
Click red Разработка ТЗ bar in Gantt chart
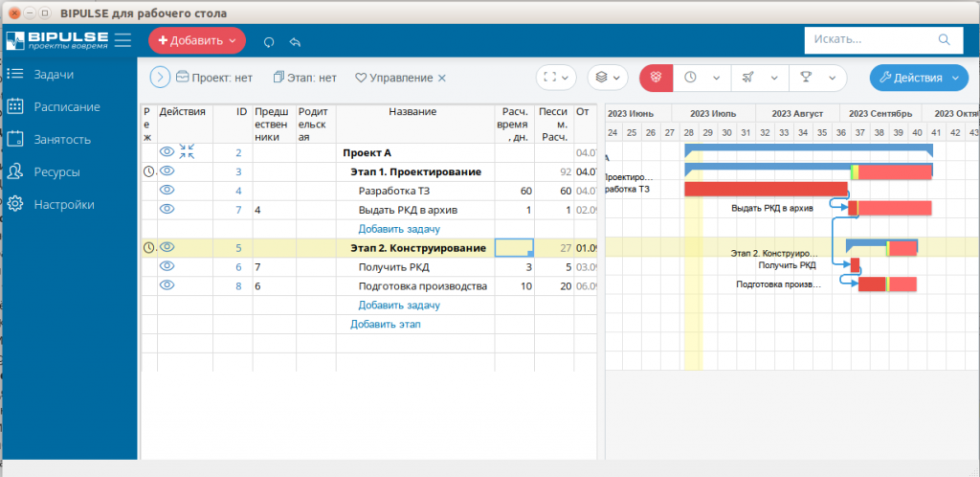click(766, 190)
